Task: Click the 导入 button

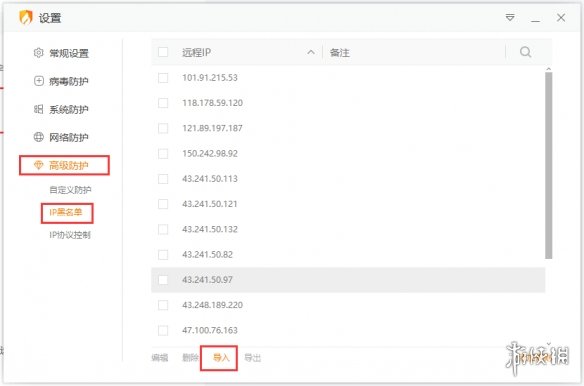Action: click(x=221, y=358)
